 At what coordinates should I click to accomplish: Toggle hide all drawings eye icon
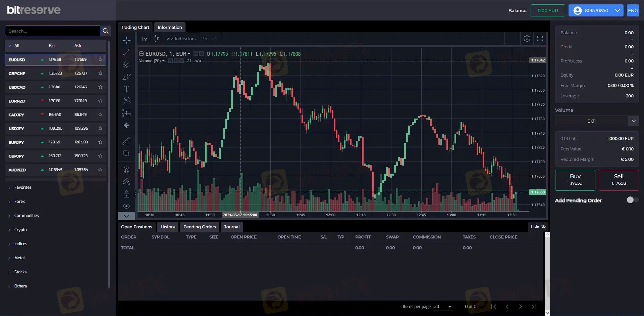pos(126,206)
